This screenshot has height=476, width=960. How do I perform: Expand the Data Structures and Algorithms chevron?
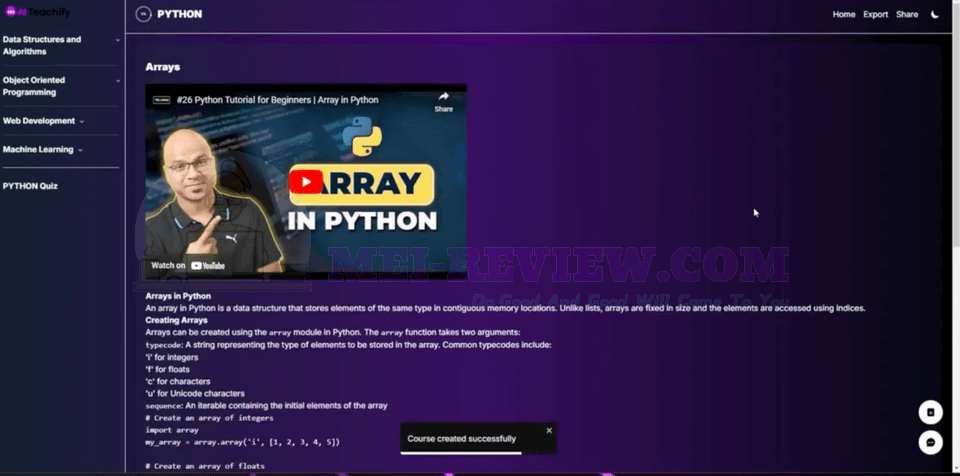tap(118, 40)
